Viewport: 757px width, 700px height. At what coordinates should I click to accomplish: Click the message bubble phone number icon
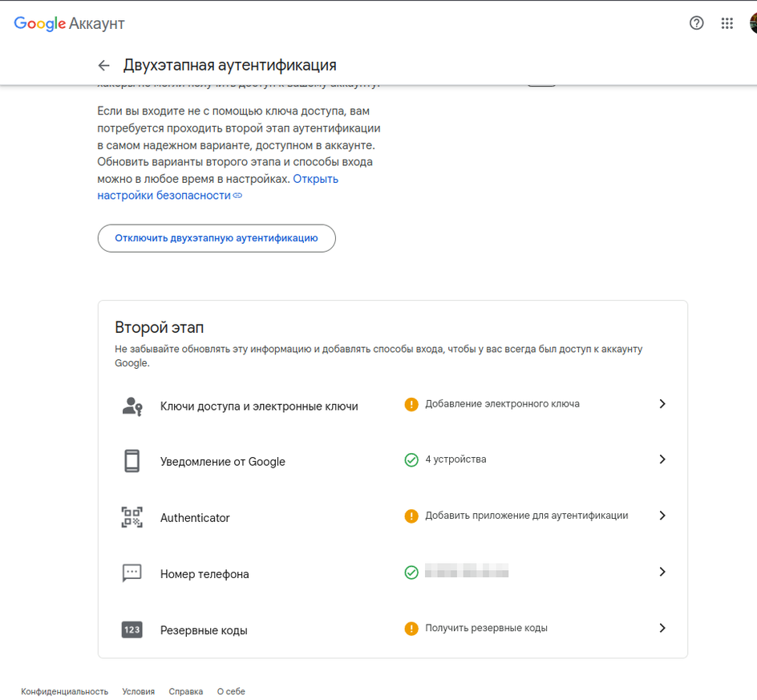[x=132, y=573]
